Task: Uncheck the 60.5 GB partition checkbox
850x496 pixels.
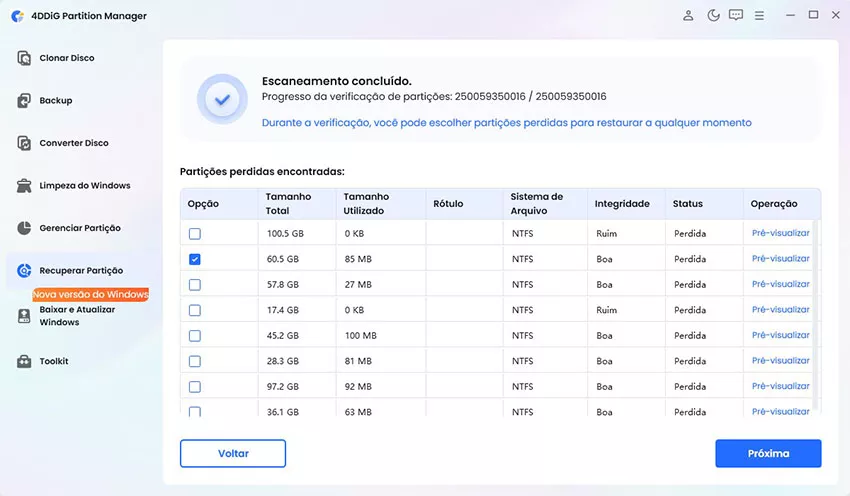Action: pyautogui.click(x=195, y=259)
